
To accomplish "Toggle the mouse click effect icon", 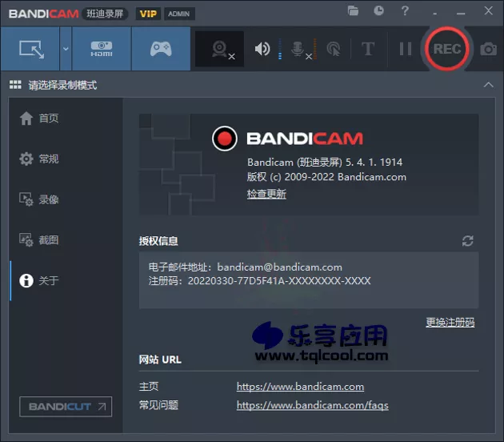I will [334, 50].
